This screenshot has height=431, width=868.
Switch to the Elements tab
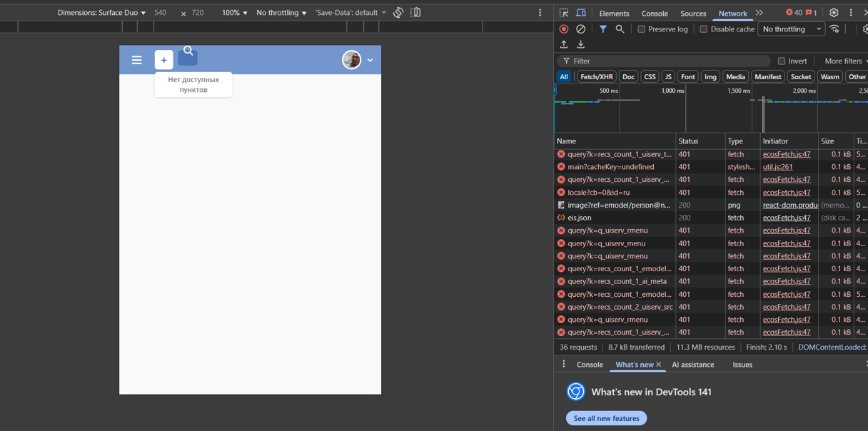click(x=614, y=14)
